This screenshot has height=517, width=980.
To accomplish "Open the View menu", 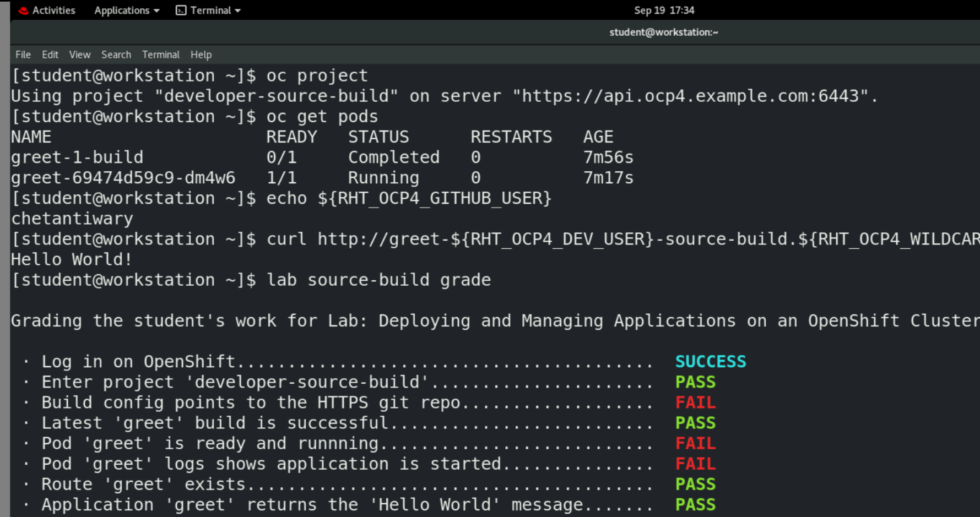I will 80,55.
